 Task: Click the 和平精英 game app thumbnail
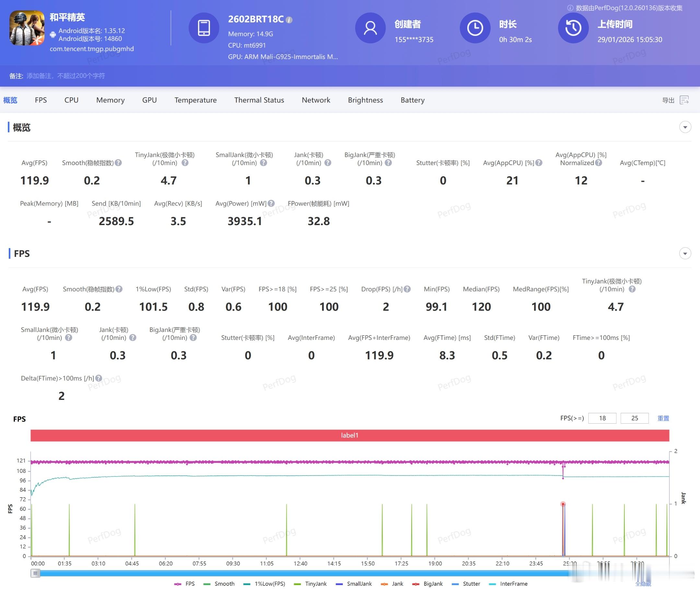coord(27,28)
